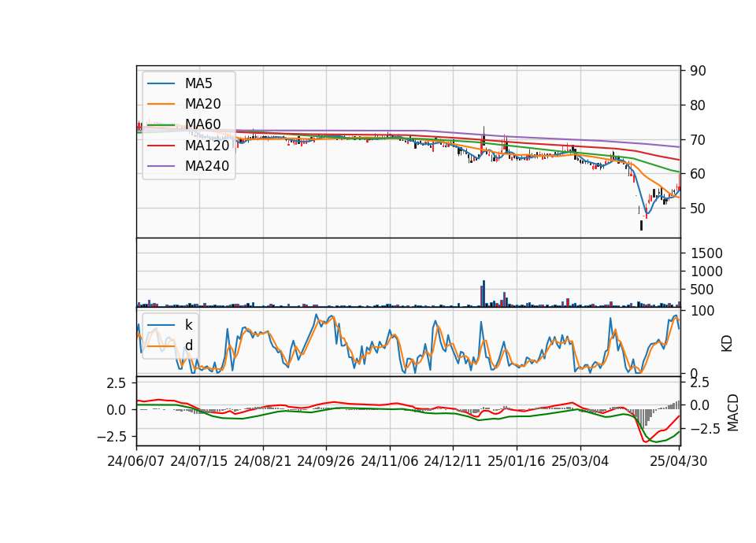The height and width of the screenshot is (543, 756).
Task: Click the k legend entry in KD panel
Action: [x=188, y=325]
